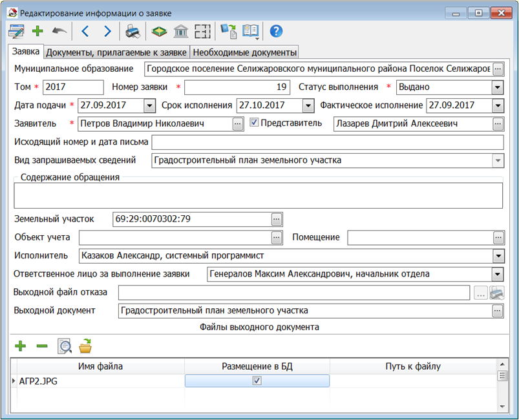Click the building with columns icon
Image resolution: width=519 pixels, height=420 pixels.
point(181,31)
